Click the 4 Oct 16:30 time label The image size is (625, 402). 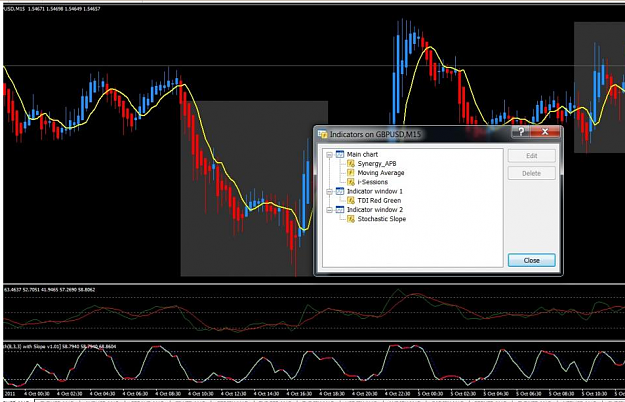coord(299,394)
